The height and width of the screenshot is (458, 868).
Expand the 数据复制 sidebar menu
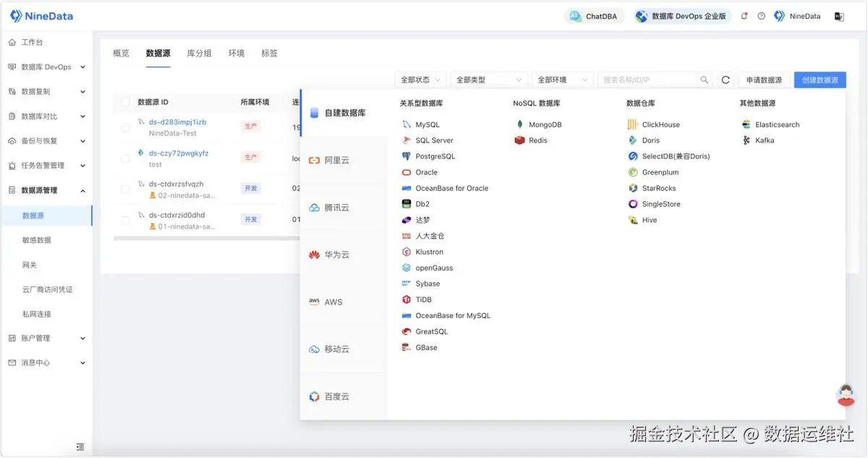tap(46, 92)
